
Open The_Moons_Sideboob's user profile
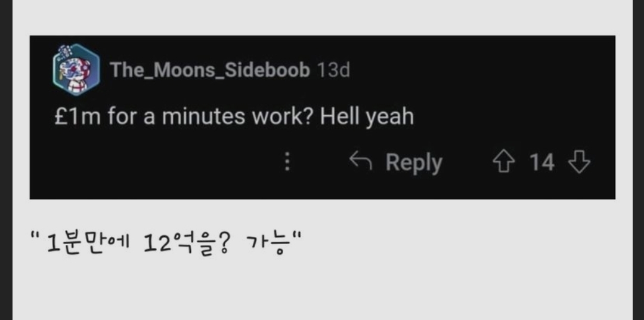point(210,70)
